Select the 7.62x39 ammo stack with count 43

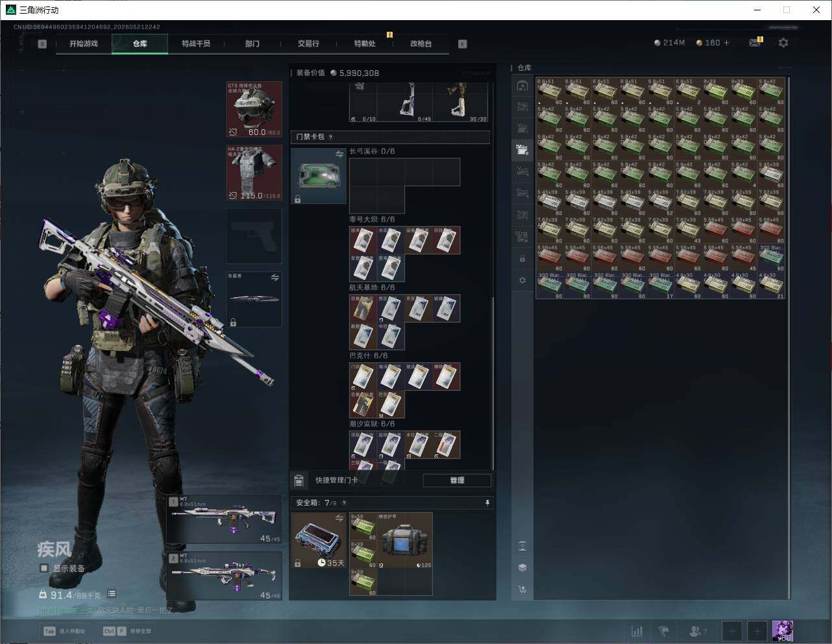(x=689, y=230)
